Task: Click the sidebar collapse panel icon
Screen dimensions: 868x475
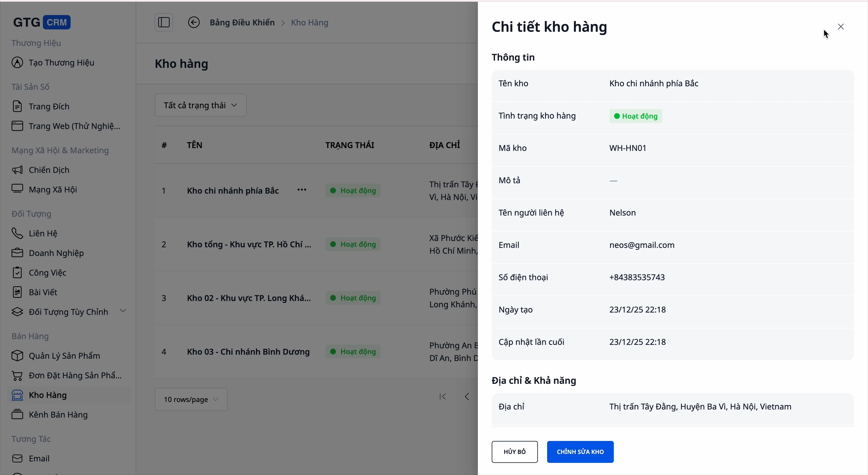Action: tap(164, 23)
